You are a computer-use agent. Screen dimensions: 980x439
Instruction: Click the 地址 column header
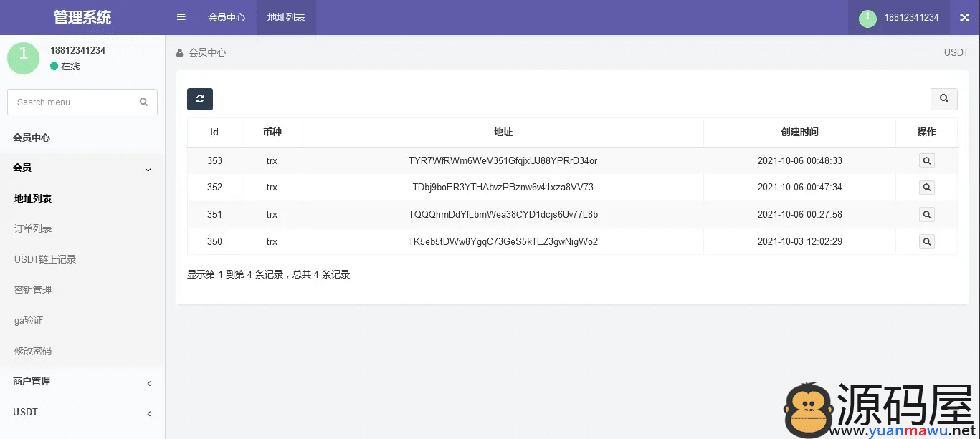pos(503,132)
